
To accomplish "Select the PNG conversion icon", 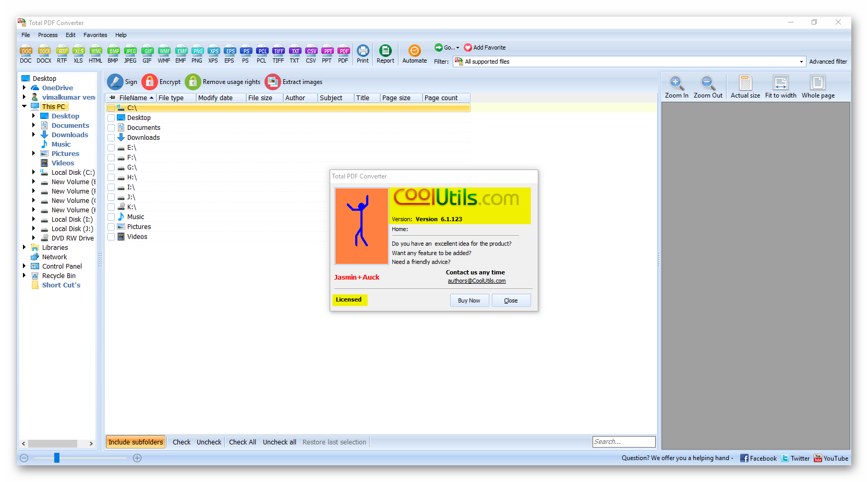I will click(197, 54).
